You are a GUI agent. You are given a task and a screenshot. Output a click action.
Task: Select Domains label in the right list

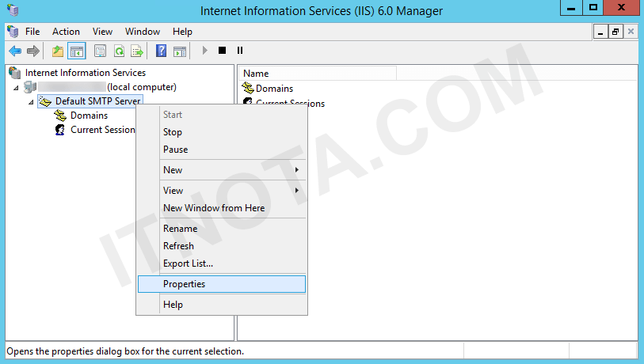pos(274,89)
